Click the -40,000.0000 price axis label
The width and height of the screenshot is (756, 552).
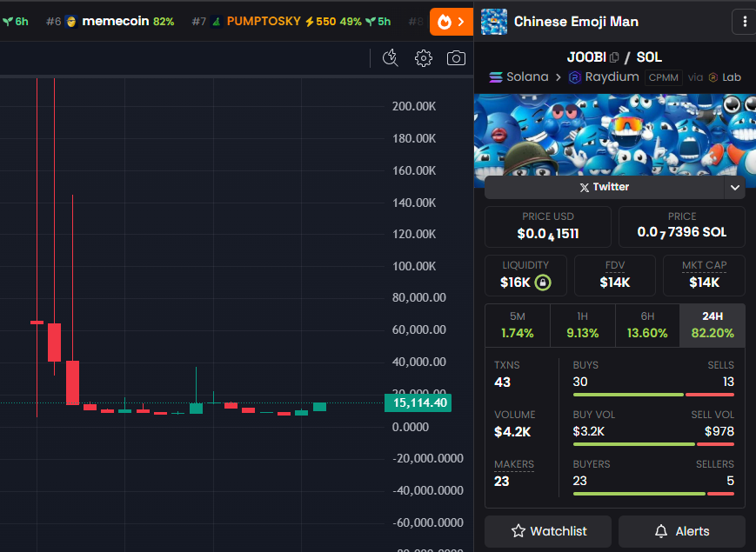[x=428, y=491]
